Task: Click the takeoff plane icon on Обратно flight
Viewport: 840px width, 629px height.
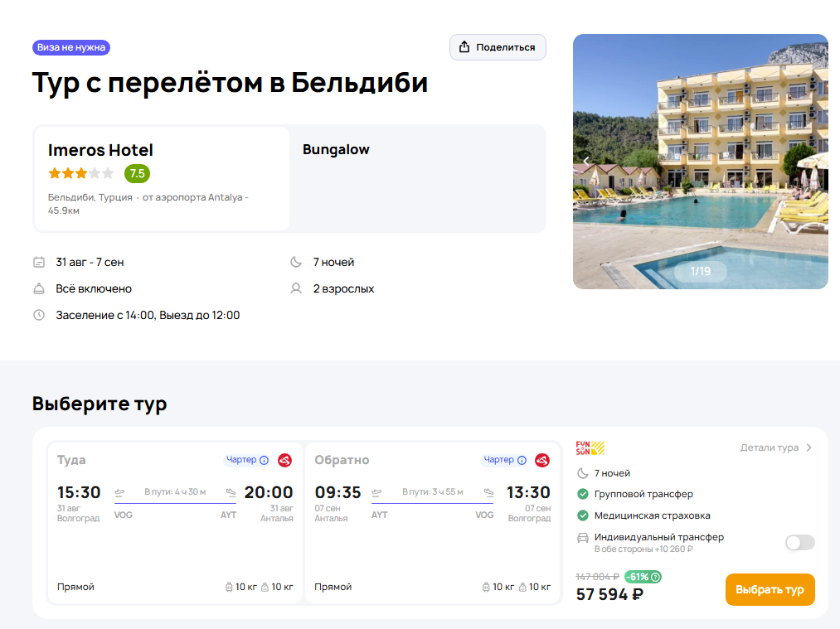Action: click(x=376, y=492)
